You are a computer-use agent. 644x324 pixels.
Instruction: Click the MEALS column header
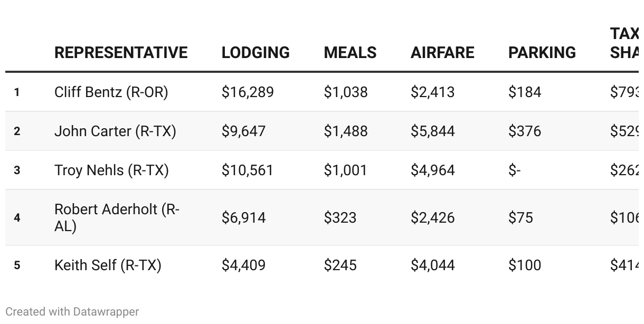[350, 53]
